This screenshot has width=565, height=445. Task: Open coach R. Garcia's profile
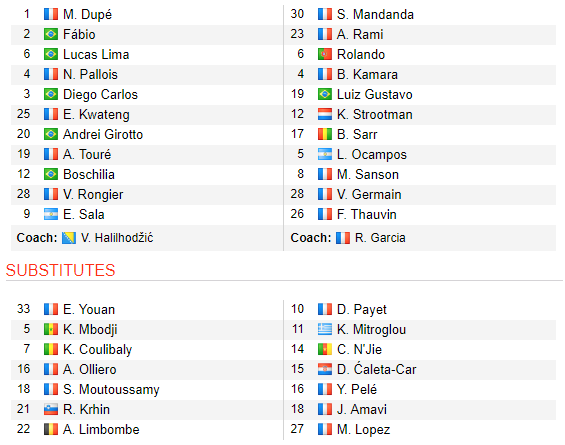click(x=380, y=238)
